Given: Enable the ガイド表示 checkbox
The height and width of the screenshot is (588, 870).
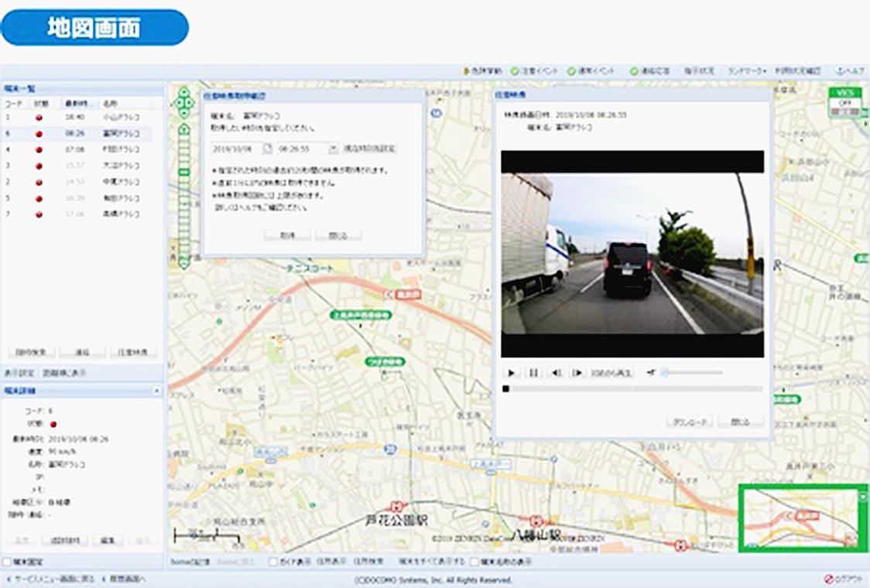Looking at the screenshot, I should click(273, 562).
